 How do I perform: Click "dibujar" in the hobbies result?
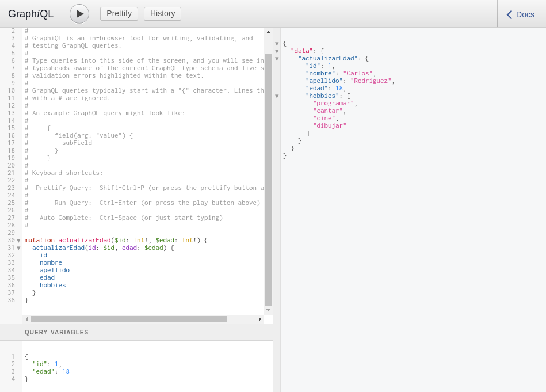330,126
